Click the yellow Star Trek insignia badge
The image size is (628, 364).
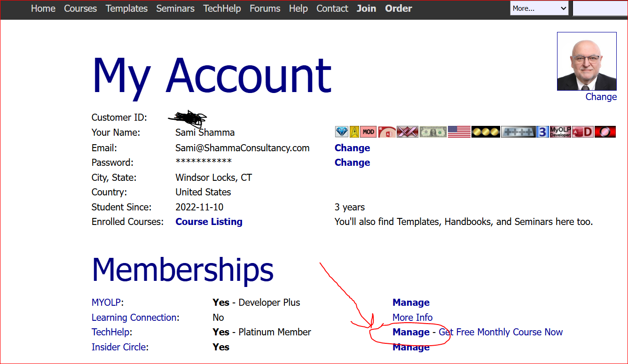(354, 132)
